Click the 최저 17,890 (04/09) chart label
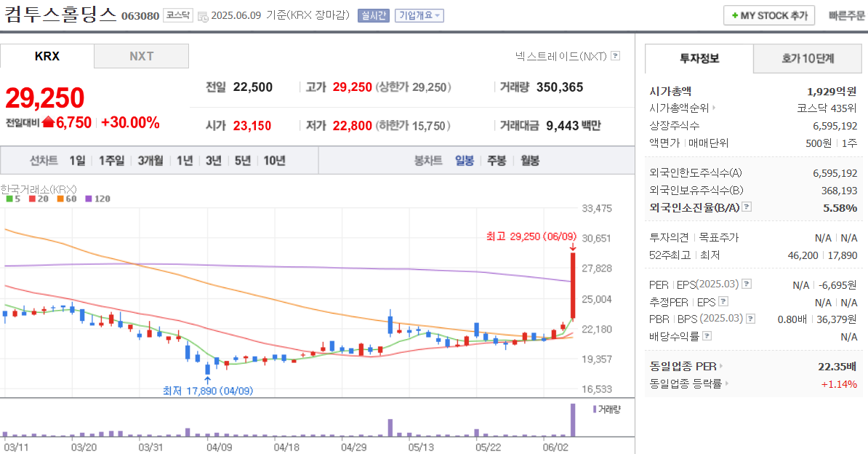Image resolution: width=868 pixels, height=454 pixels. tap(208, 391)
